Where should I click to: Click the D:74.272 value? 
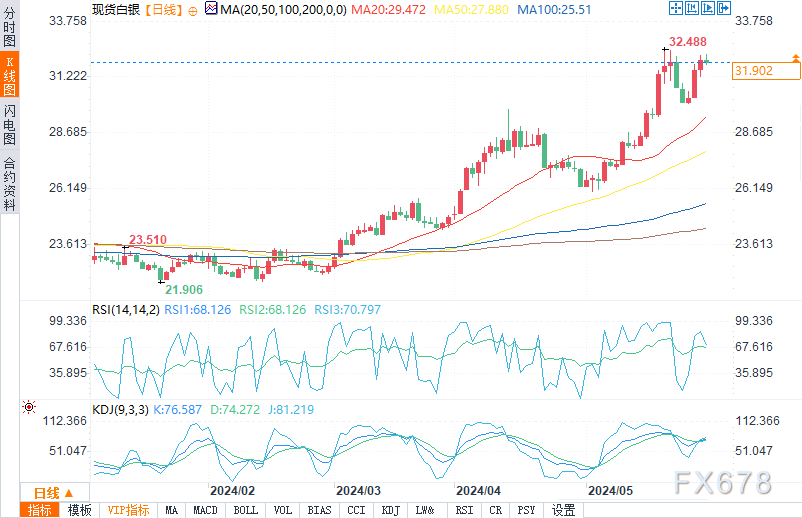point(235,410)
